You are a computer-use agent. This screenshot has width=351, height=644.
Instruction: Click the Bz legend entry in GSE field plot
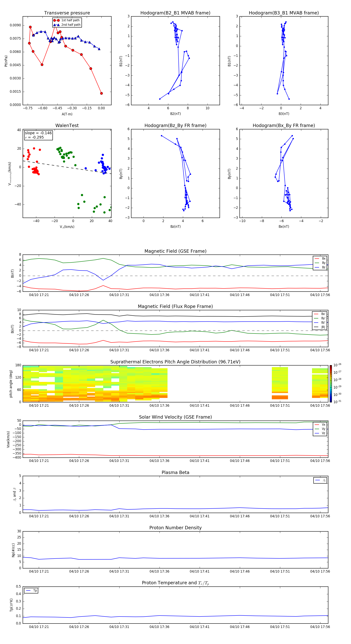pos(320,267)
